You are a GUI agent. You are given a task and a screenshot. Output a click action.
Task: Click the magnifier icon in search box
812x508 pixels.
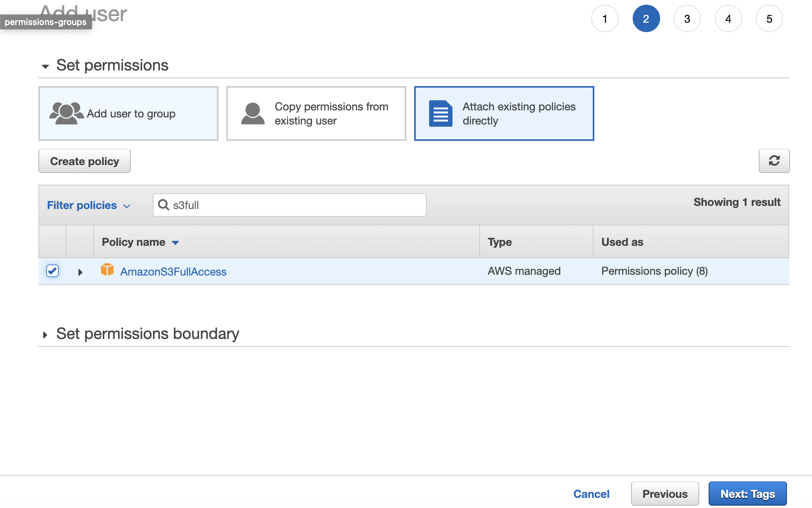tap(163, 205)
